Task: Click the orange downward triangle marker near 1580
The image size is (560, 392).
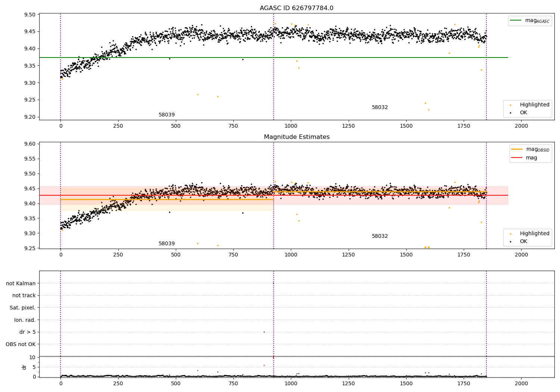Action: pos(425,248)
